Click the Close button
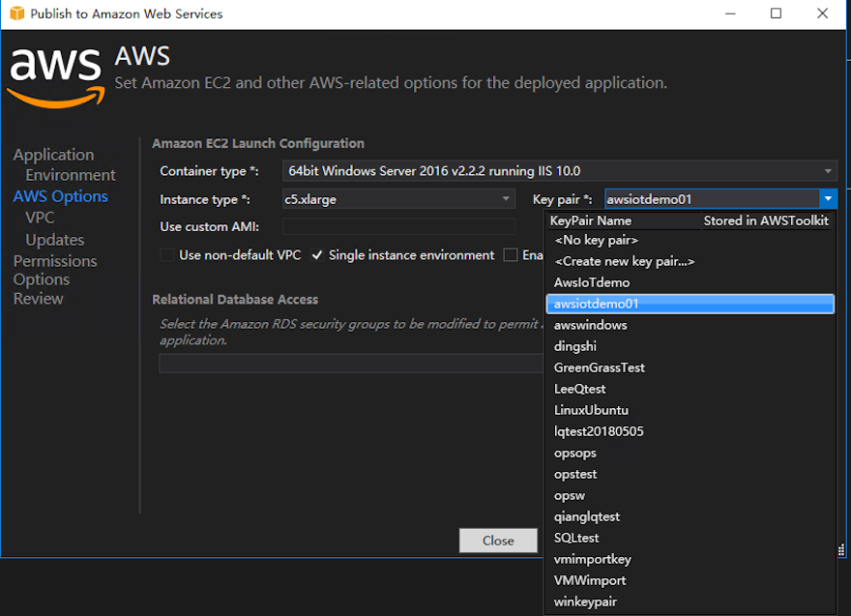Screen dimensions: 851x616 [498, 541]
